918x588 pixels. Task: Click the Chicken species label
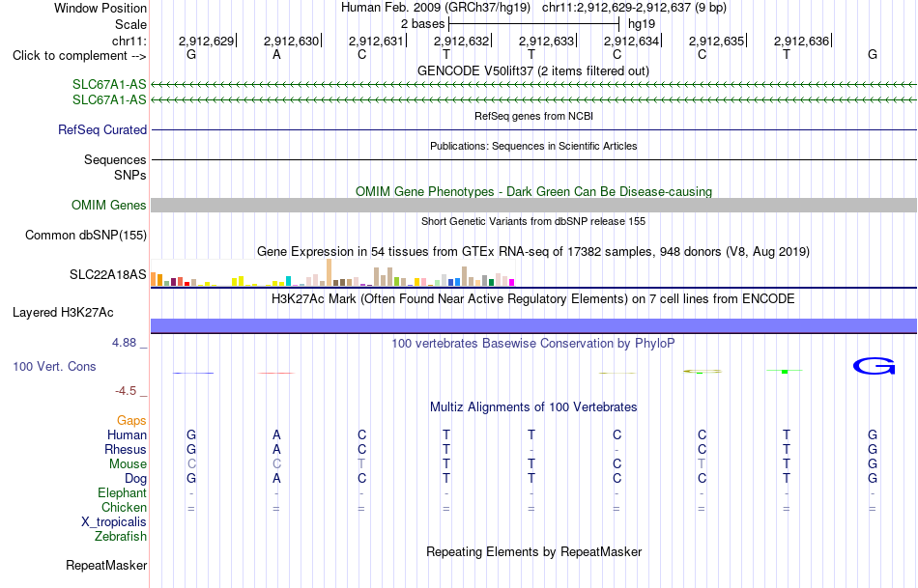tap(124, 508)
